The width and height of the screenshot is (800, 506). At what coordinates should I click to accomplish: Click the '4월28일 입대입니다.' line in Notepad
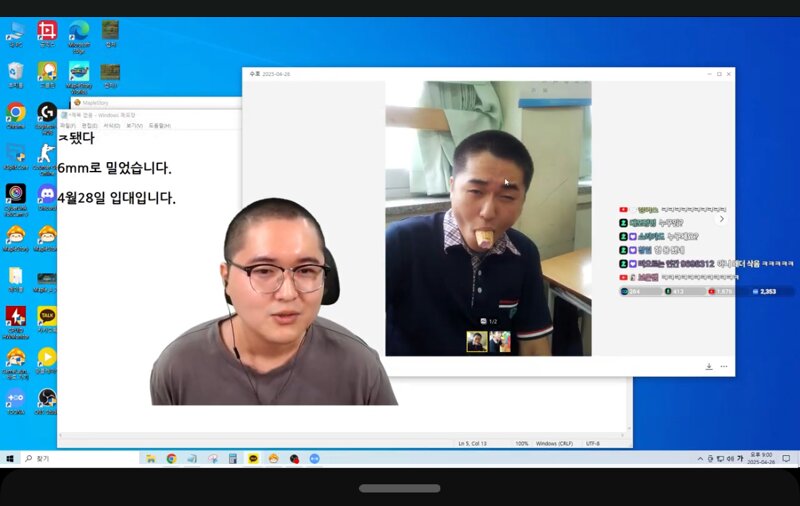[x=116, y=197]
